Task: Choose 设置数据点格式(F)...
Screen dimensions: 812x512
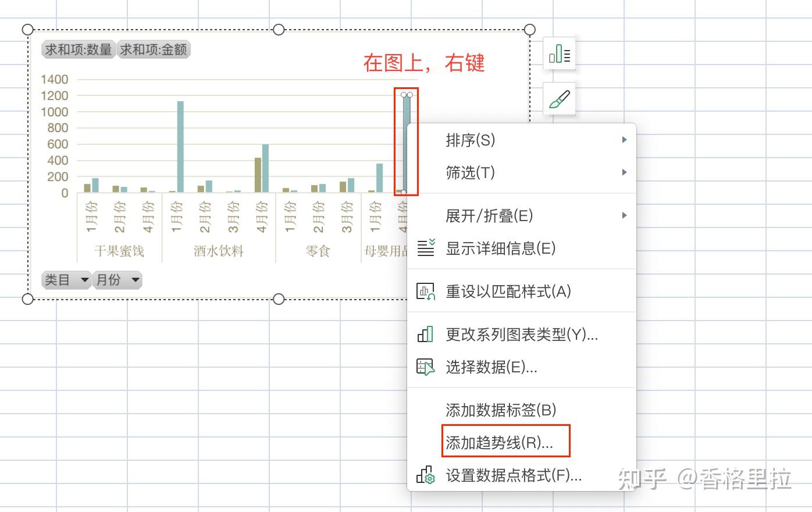Action: 522,475
